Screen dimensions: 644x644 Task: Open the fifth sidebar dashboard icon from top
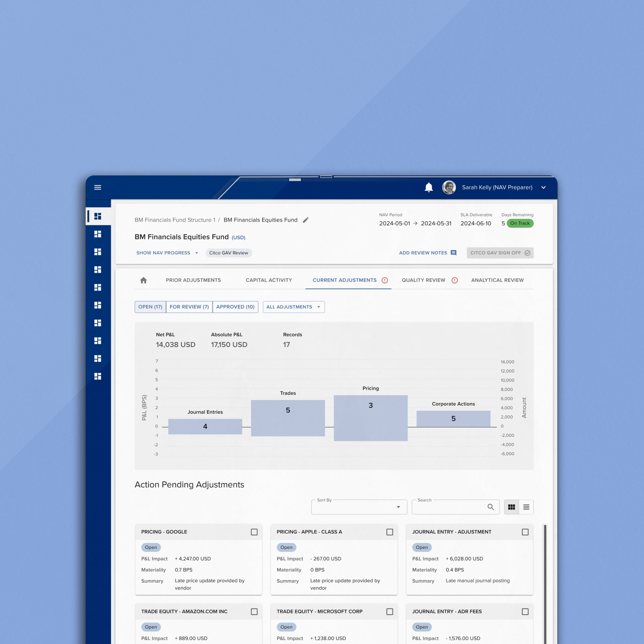98,287
